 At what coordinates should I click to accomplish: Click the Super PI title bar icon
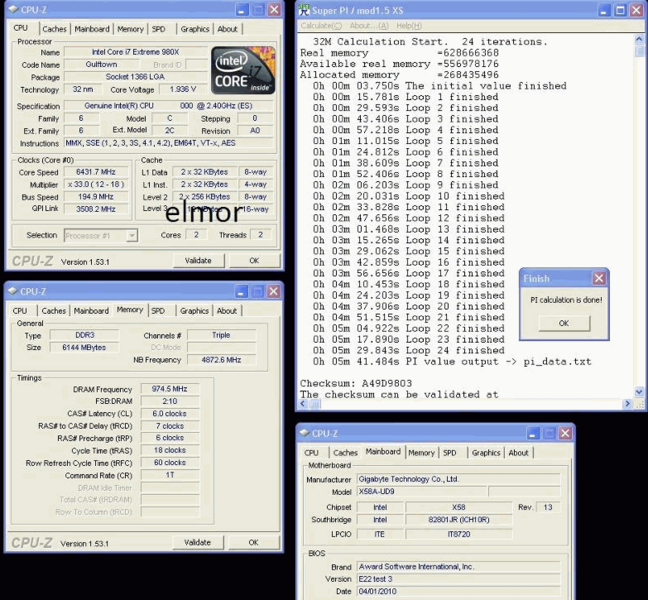(306, 9)
